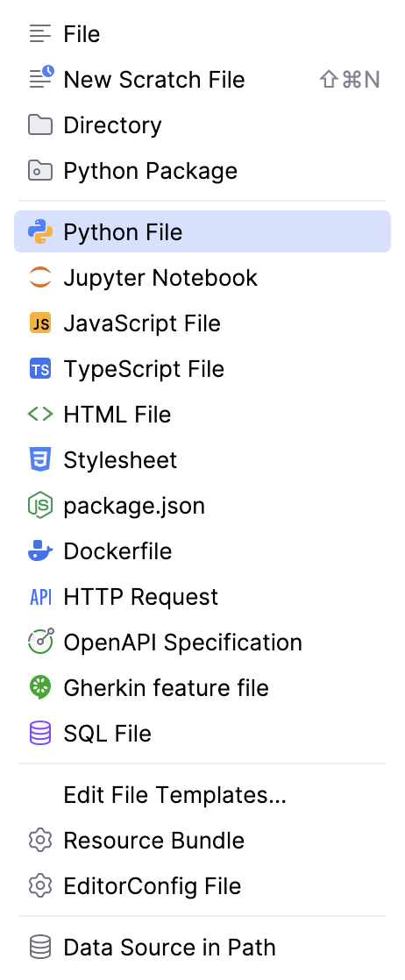Click the OpenAPI Specification icon

tap(40, 642)
